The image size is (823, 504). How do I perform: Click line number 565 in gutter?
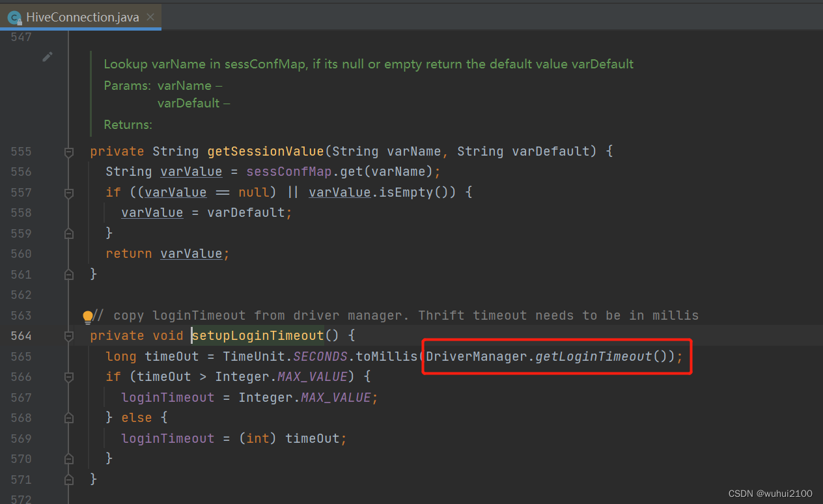(21, 357)
